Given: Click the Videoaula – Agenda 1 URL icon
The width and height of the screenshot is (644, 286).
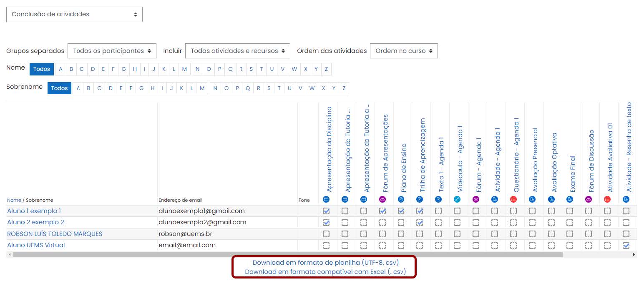Looking at the screenshot, I should 457,199.
